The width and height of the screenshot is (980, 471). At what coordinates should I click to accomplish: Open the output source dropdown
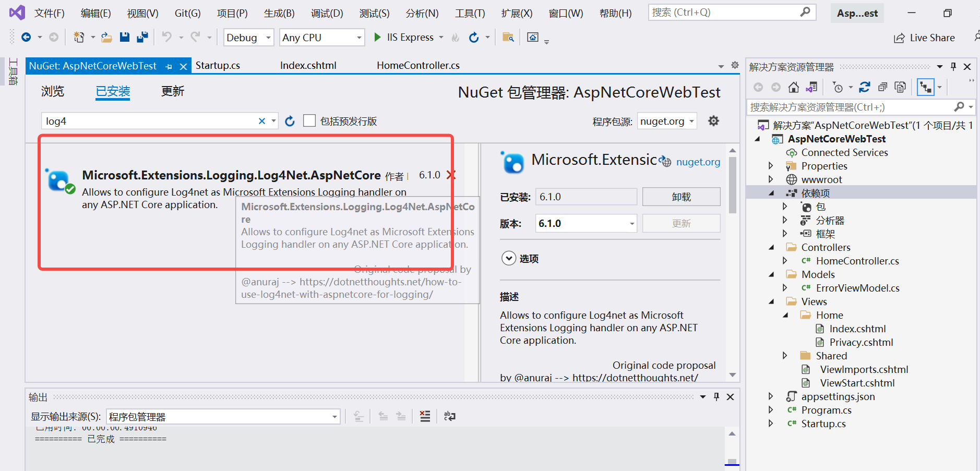[x=223, y=417]
